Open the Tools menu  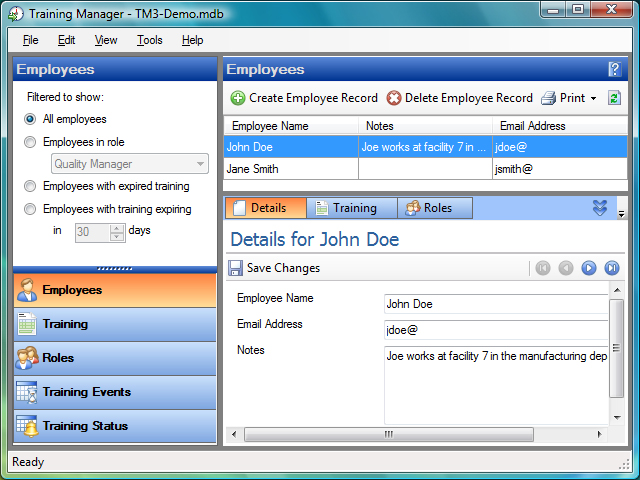tap(150, 40)
